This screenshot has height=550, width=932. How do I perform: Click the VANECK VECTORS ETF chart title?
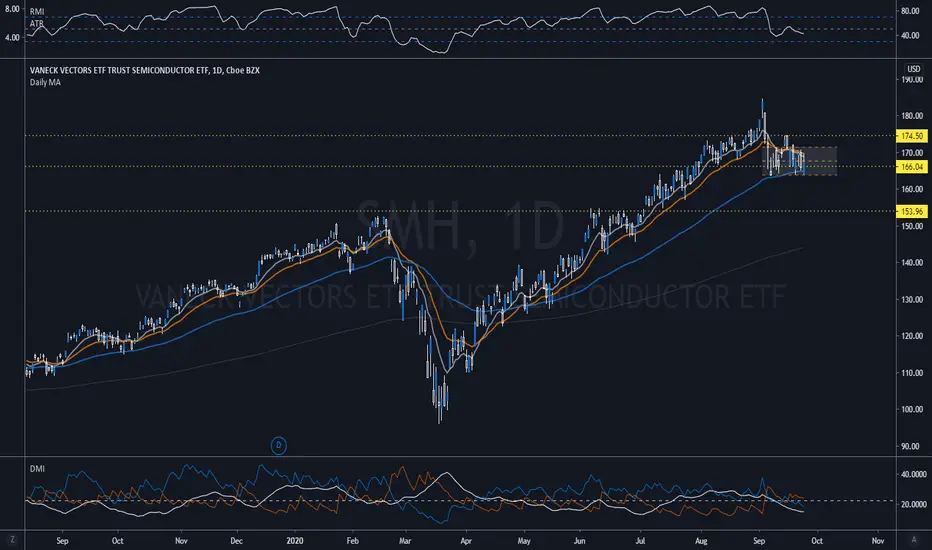[x=144, y=70]
